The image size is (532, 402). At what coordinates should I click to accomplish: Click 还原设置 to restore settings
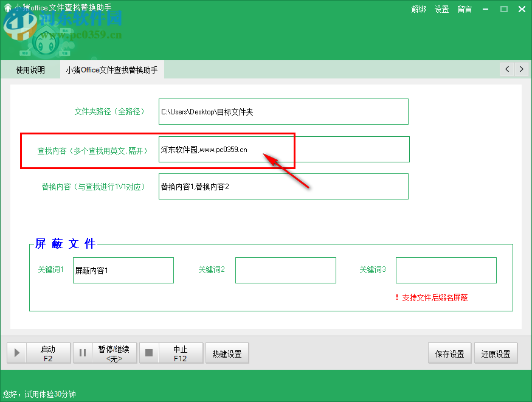coord(496,353)
